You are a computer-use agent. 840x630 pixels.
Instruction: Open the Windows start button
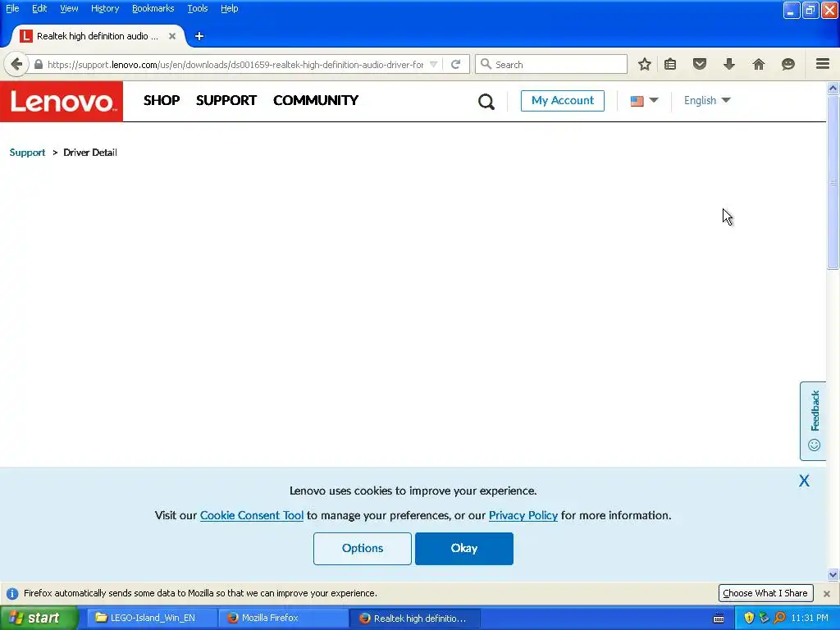point(39,618)
